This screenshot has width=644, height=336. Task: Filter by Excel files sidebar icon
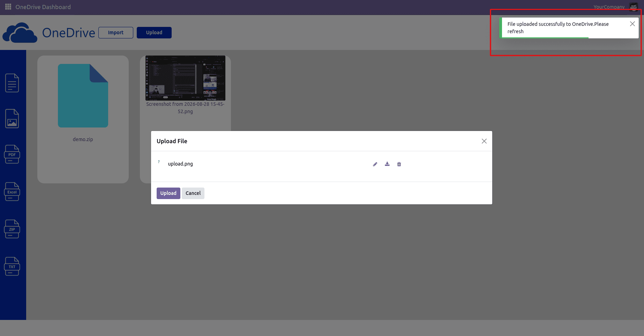pyautogui.click(x=12, y=192)
